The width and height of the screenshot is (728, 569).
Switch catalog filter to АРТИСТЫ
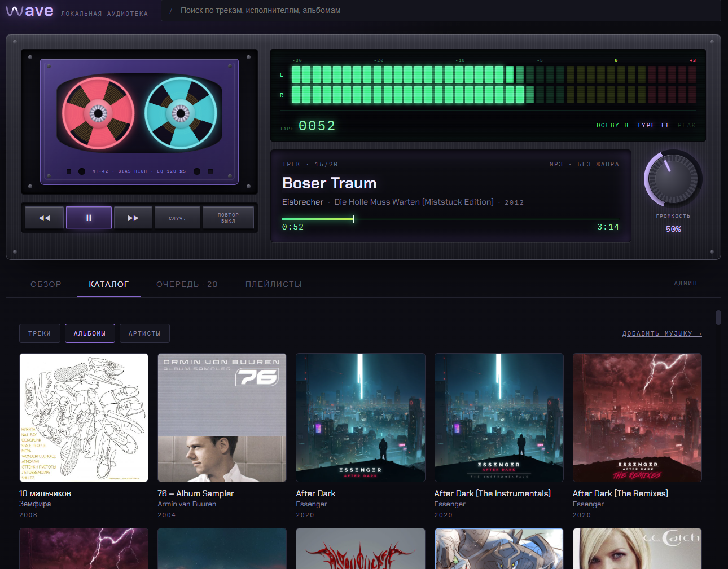click(144, 333)
